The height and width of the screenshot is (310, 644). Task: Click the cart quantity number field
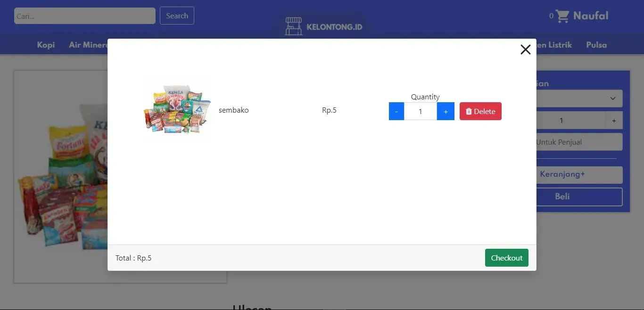tap(421, 111)
